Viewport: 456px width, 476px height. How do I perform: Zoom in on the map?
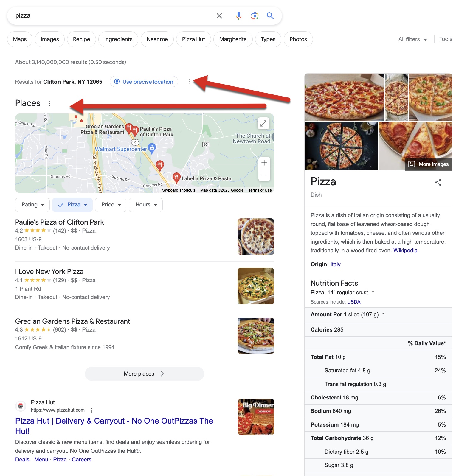[x=264, y=163]
